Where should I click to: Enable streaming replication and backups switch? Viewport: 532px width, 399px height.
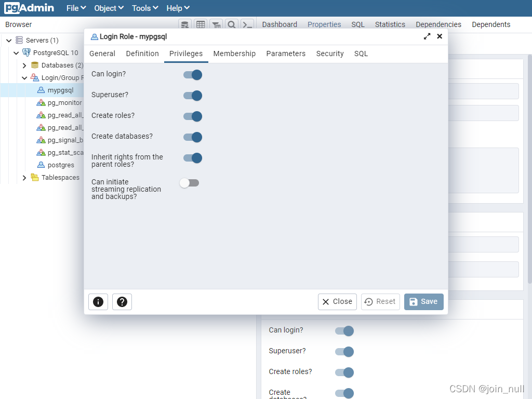click(x=189, y=183)
